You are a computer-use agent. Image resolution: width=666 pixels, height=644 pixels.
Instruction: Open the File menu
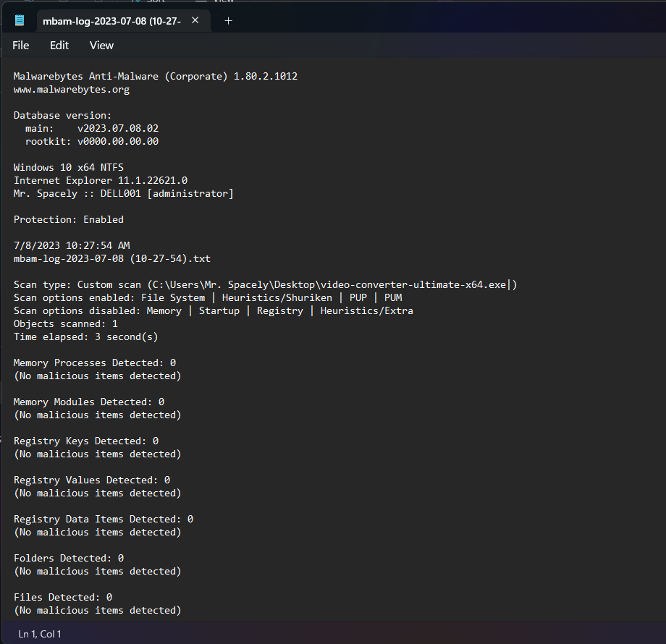[20, 46]
